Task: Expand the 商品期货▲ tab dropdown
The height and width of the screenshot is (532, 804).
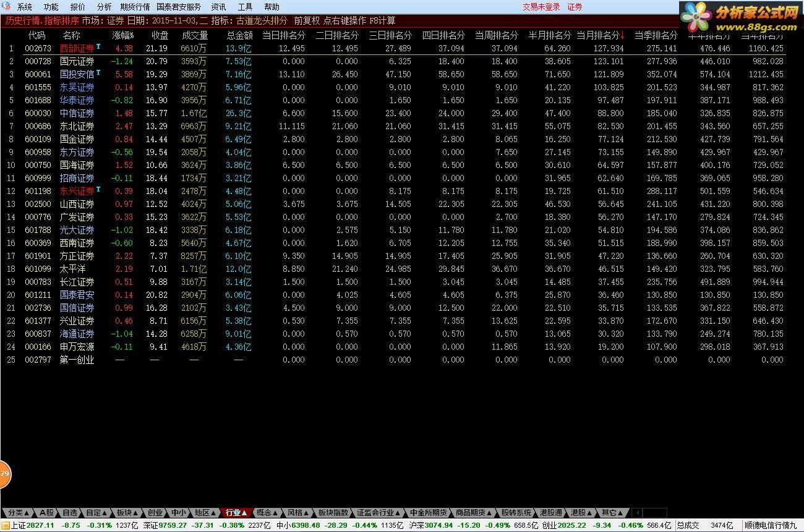Action: (474, 513)
